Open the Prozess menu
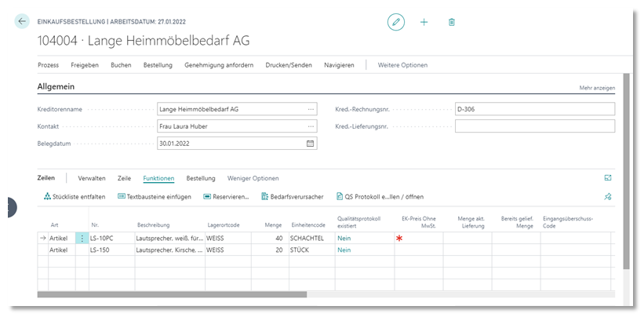The image size is (644, 317). point(49,65)
